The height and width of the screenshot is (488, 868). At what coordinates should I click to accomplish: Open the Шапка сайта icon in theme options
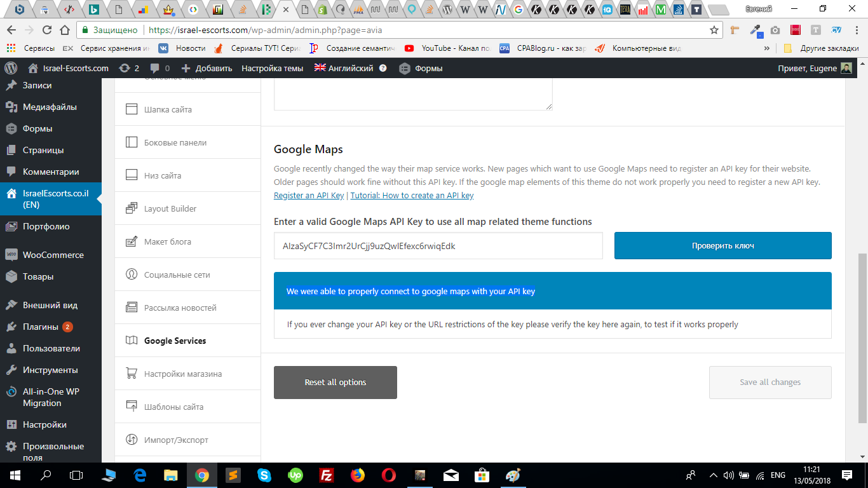[132, 109]
